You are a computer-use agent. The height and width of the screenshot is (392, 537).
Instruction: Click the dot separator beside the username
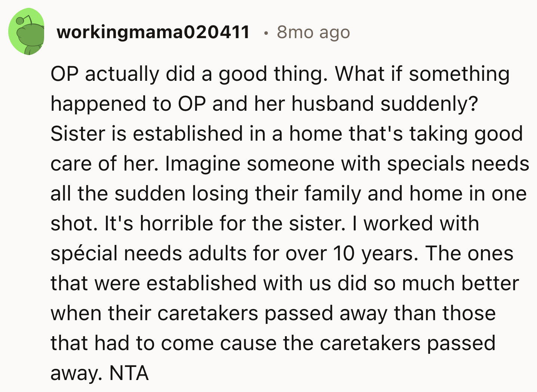266,33
